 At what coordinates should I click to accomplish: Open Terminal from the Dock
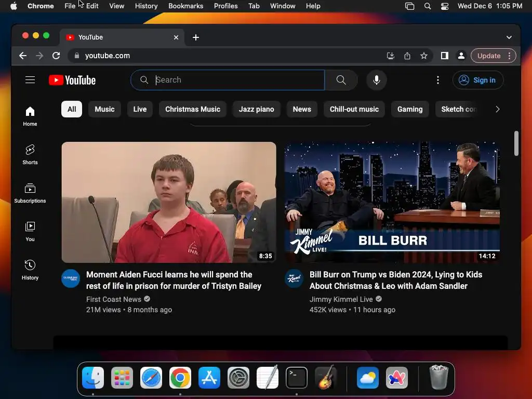click(297, 378)
